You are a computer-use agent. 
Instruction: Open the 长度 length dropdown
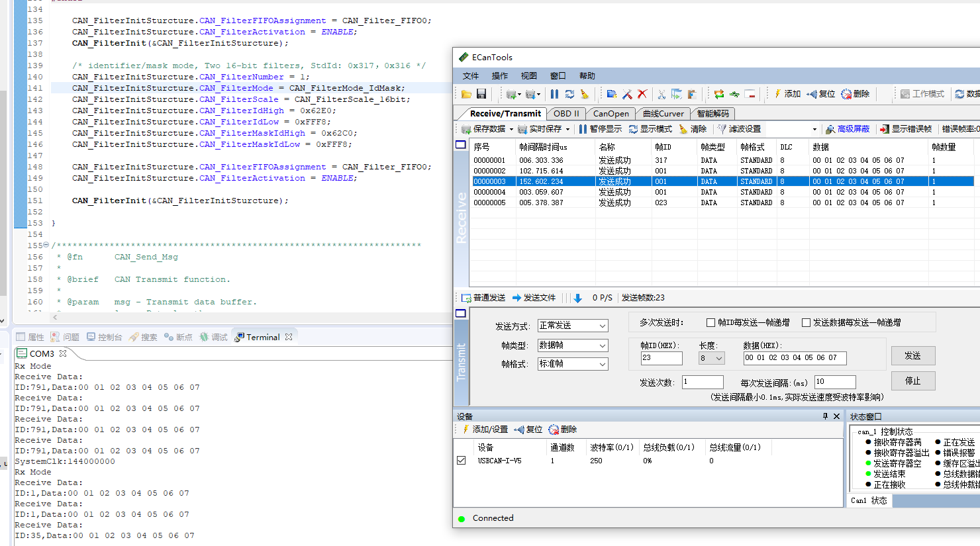[712, 358]
